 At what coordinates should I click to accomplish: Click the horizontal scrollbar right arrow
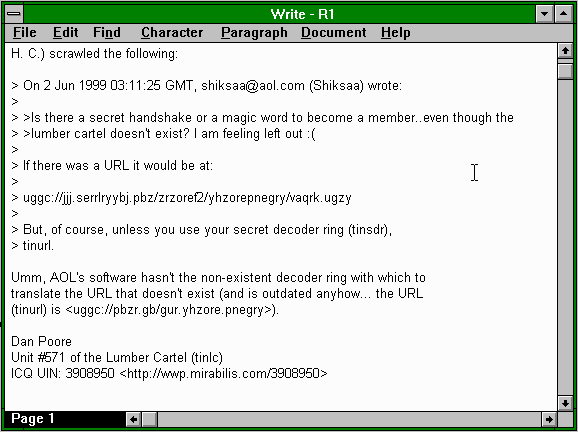pos(549,419)
